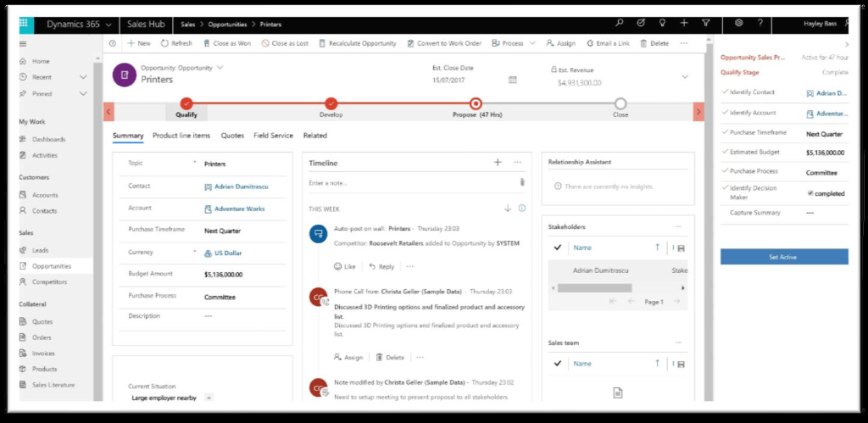Screen dimensions: 868x423
Task: Click the search magnifier icon in top bar
Action: [620, 23]
